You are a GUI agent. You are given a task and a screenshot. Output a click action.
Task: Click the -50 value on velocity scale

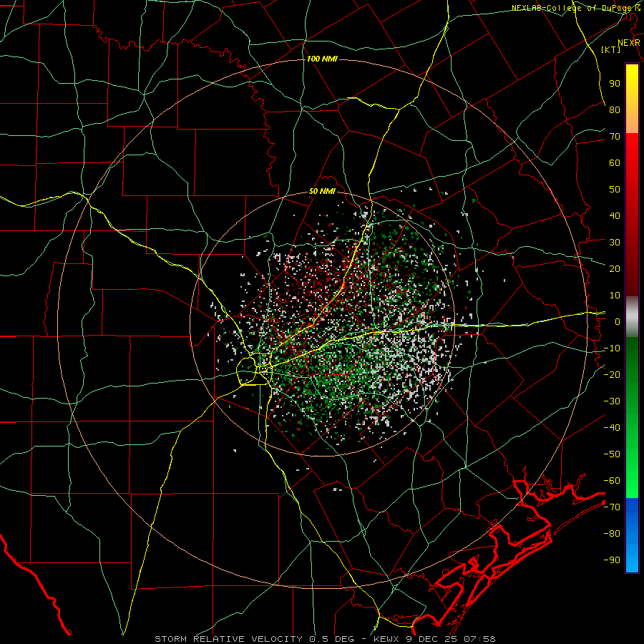[612, 454]
